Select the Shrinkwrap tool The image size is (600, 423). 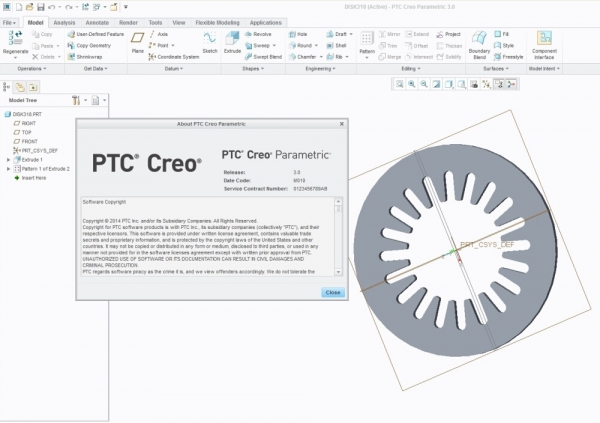[x=85, y=57]
